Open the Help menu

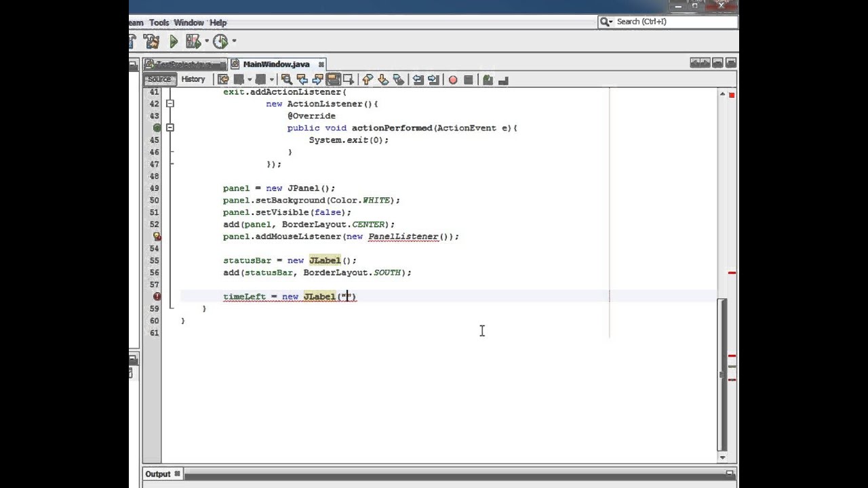tap(218, 22)
